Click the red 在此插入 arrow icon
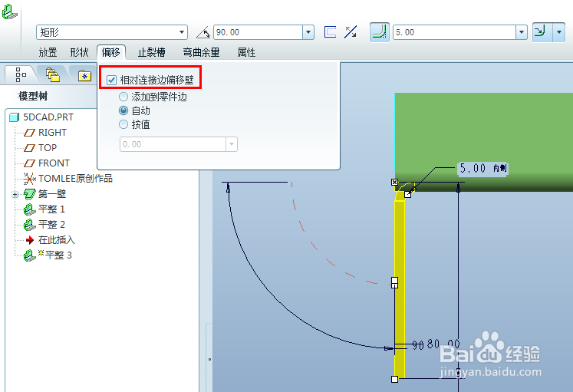Image resolution: width=573 pixels, height=392 pixels. tap(30, 240)
